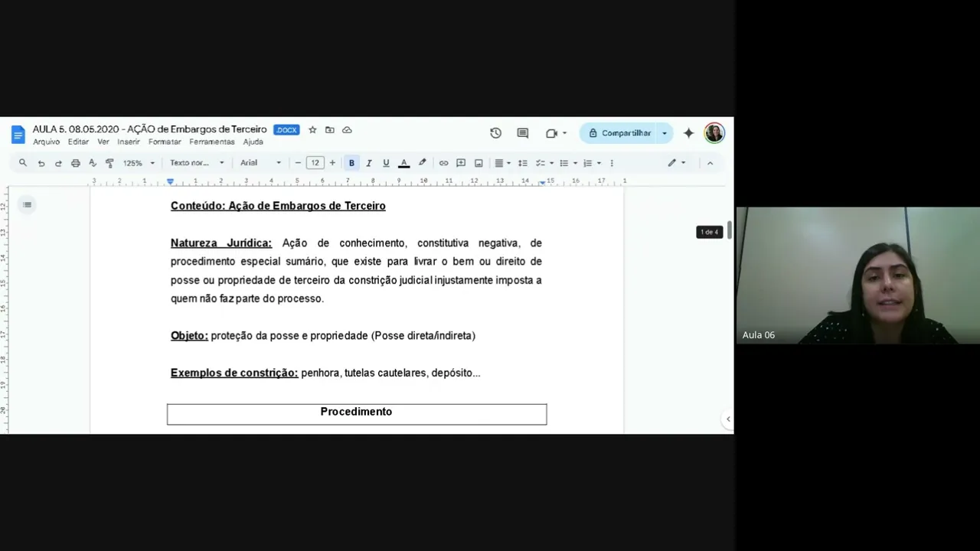Activate the paint format tool
This screenshot has width=980, height=551.
(x=109, y=163)
